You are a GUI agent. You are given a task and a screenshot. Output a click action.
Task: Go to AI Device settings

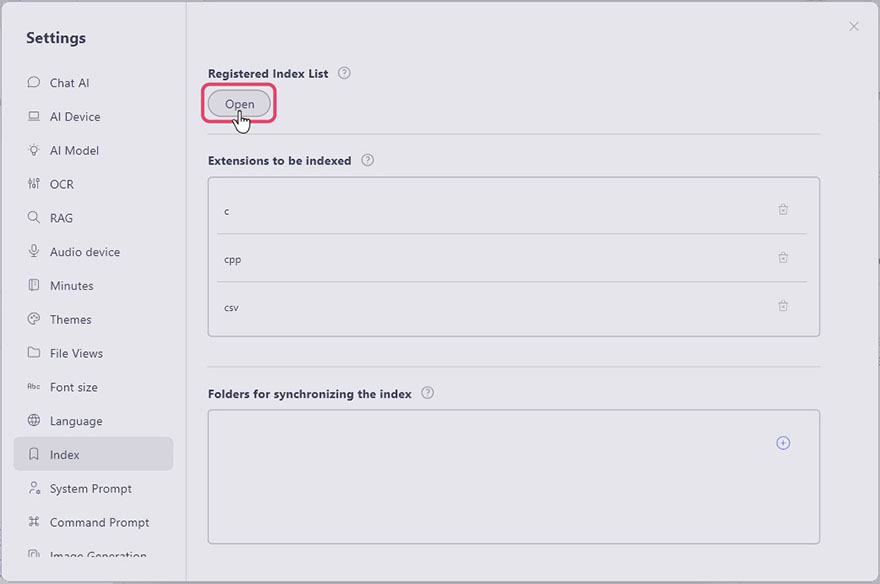pos(75,117)
